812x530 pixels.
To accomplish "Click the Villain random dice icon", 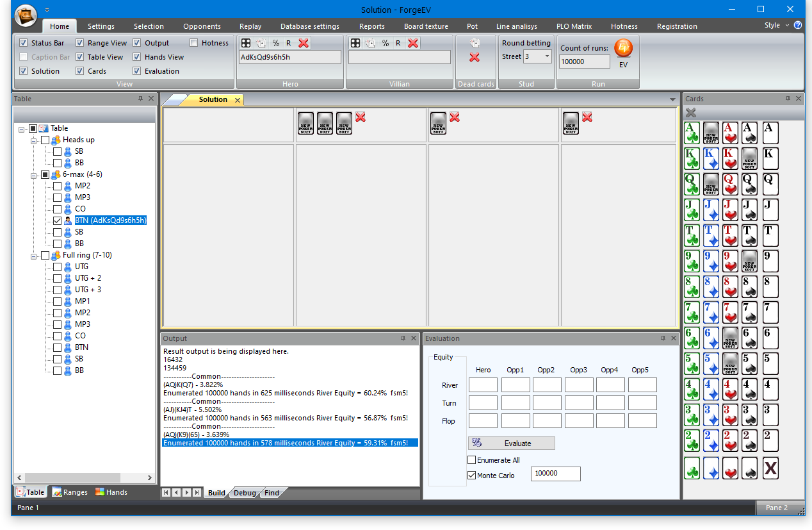I will (355, 43).
